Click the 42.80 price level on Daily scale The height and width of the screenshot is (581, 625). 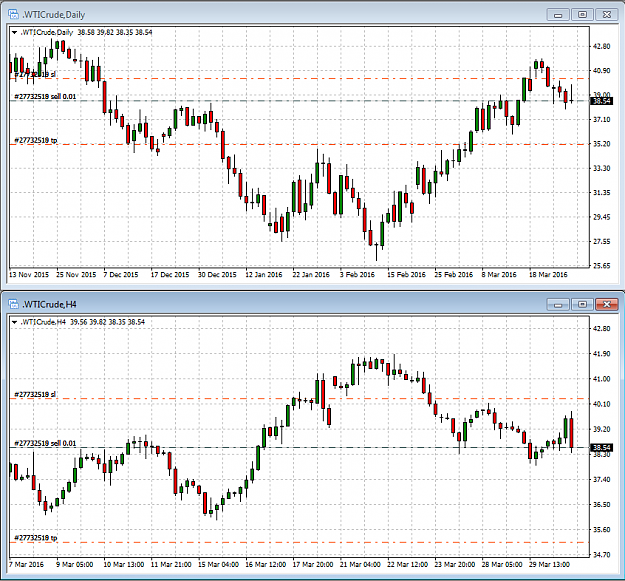602,46
